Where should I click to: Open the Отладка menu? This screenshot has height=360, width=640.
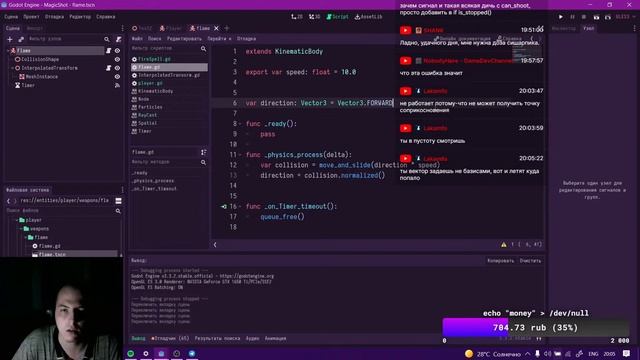(54, 17)
